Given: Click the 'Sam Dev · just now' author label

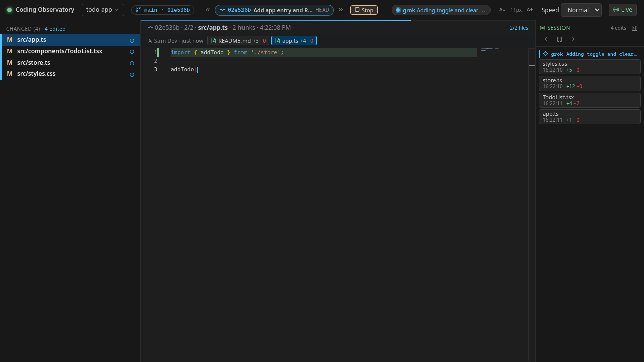Looking at the screenshot, I should click(x=176, y=41).
